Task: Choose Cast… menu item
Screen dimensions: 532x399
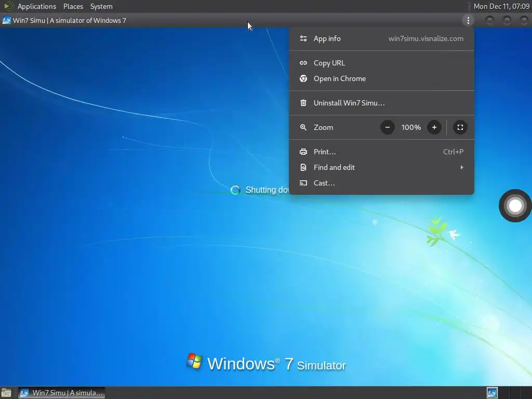Action: (x=381, y=183)
